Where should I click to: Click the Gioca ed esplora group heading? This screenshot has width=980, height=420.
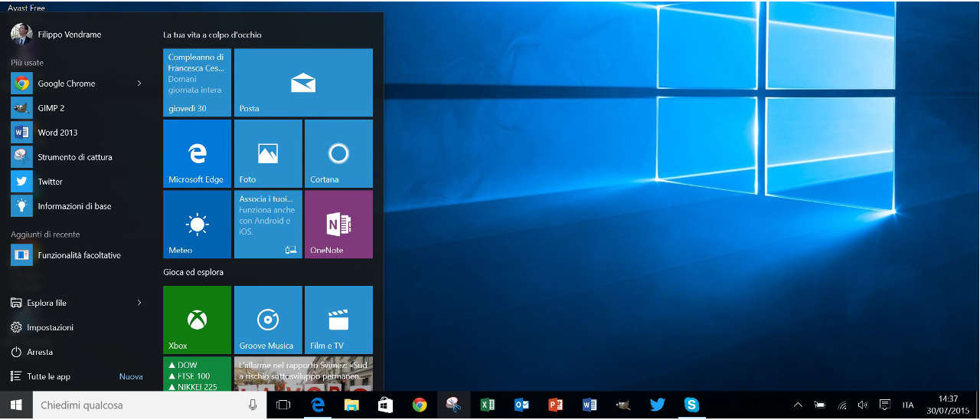tap(193, 272)
